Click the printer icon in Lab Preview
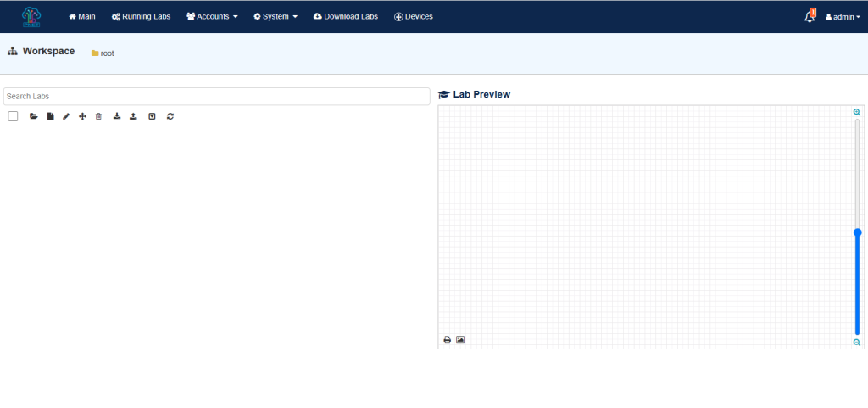Viewport: 868px width, 408px height. pyautogui.click(x=448, y=339)
